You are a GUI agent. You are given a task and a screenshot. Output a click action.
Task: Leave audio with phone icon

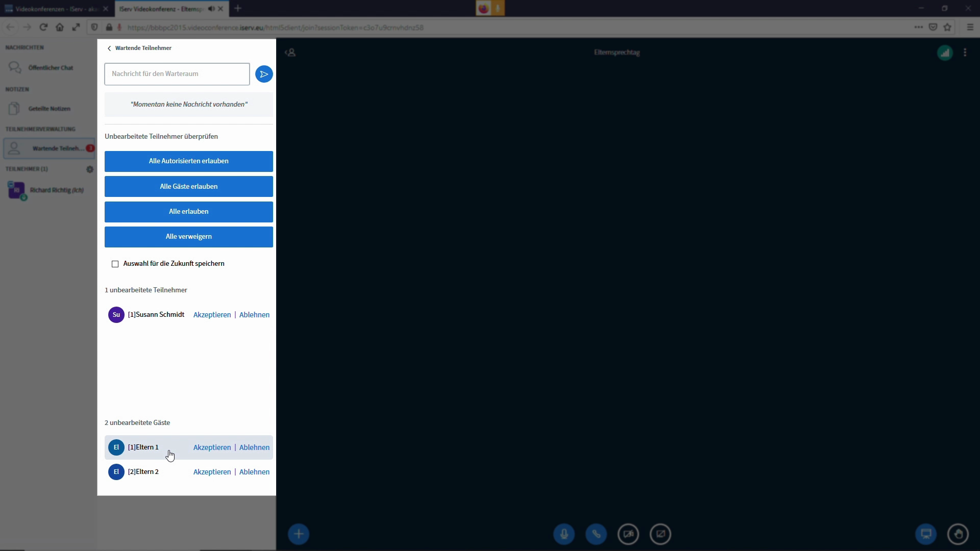coord(596,534)
